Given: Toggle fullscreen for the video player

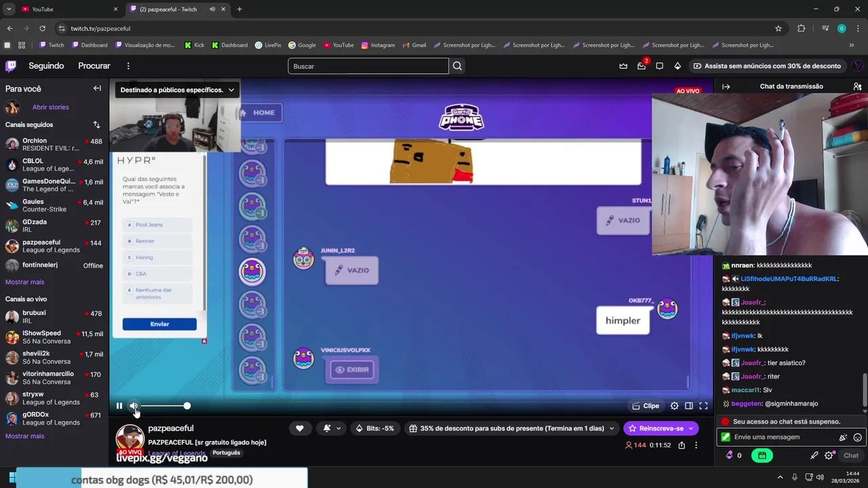Looking at the screenshot, I should click(703, 406).
